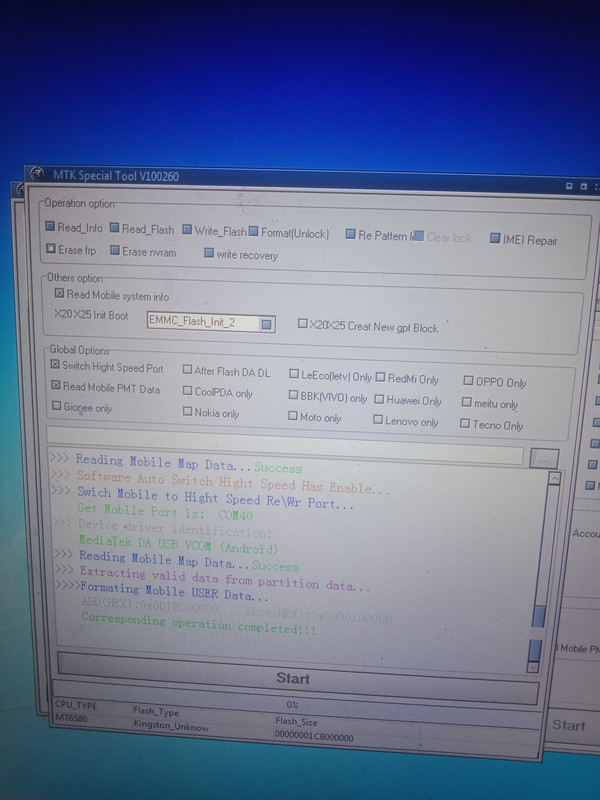The image size is (600, 800).
Task: Click the 'Get Mobile Port is: COM40' line
Action: pos(165,511)
